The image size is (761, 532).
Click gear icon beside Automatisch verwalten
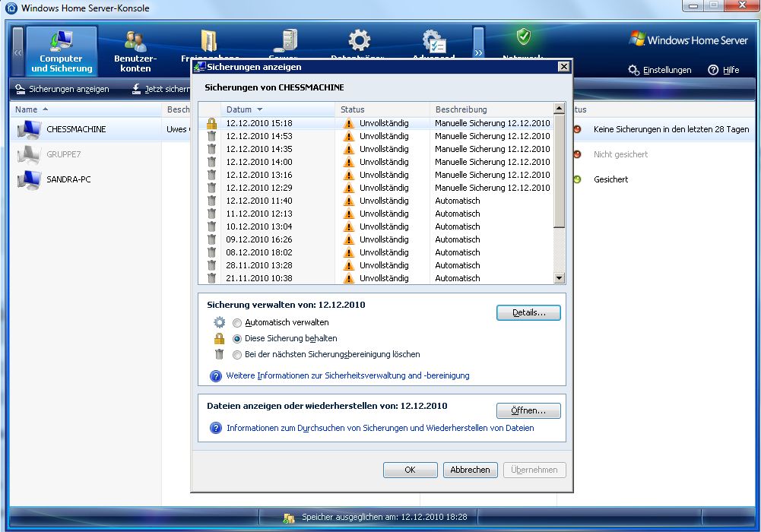click(220, 322)
